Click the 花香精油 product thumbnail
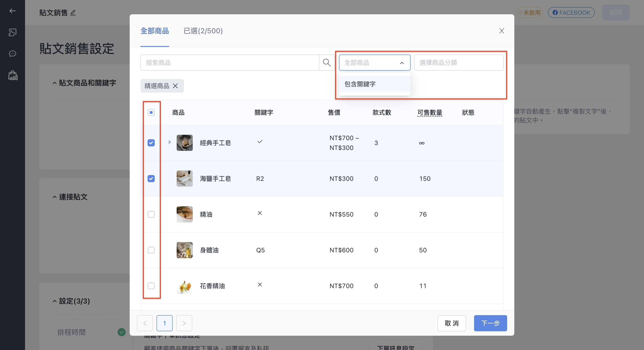This screenshot has width=644, height=350. click(x=184, y=286)
